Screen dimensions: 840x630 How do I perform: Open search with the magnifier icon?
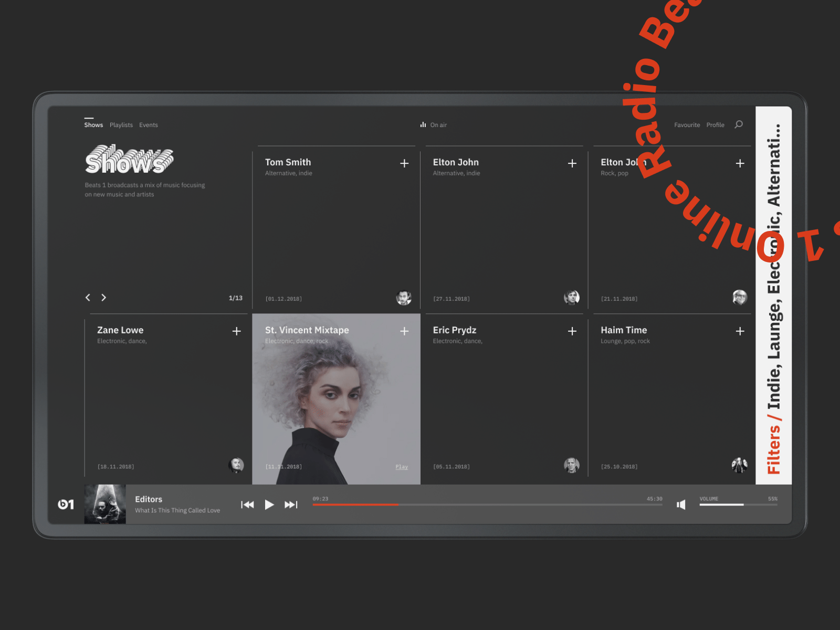point(739,124)
